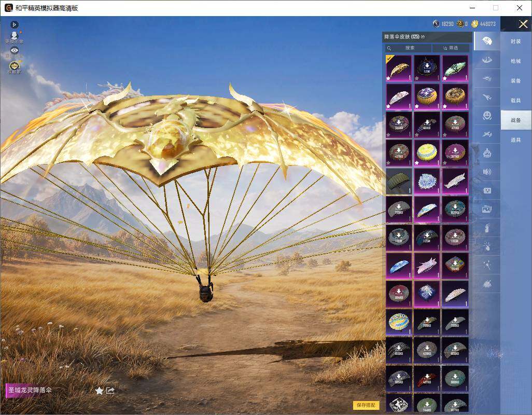Close the wardrobe with the yellow X
532x415 pixels.
(x=523, y=24)
